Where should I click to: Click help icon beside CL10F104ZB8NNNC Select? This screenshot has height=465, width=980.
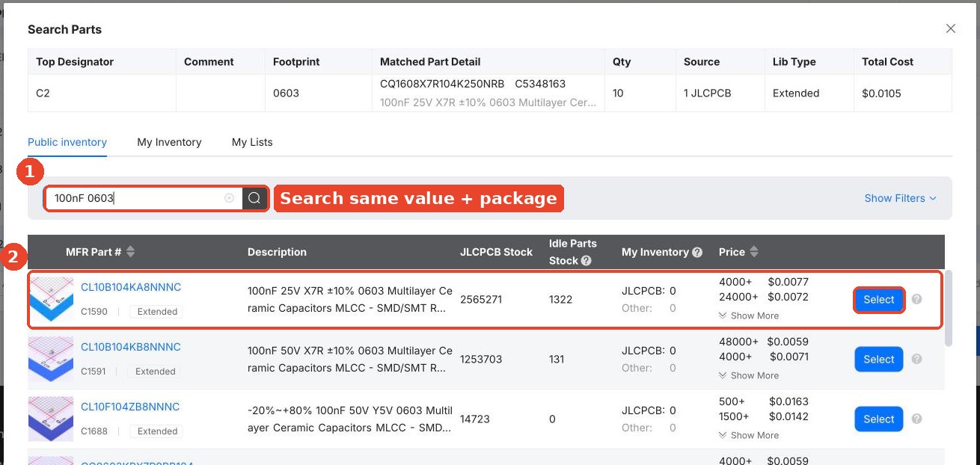916,419
